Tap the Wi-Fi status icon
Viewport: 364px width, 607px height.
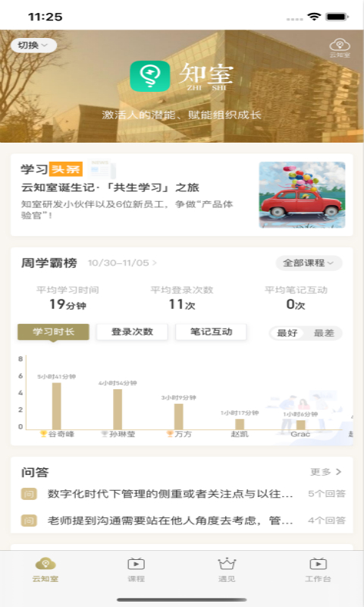coord(314,17)
